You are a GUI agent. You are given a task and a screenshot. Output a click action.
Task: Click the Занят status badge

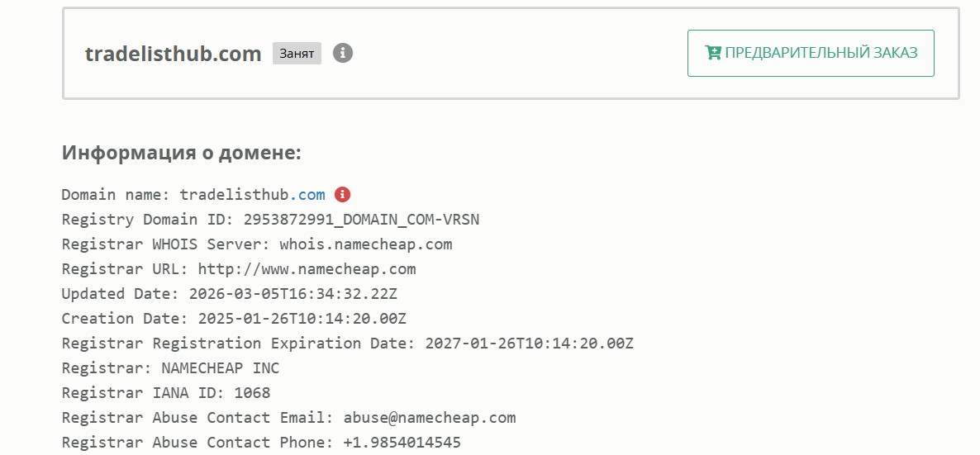point(297,54)
